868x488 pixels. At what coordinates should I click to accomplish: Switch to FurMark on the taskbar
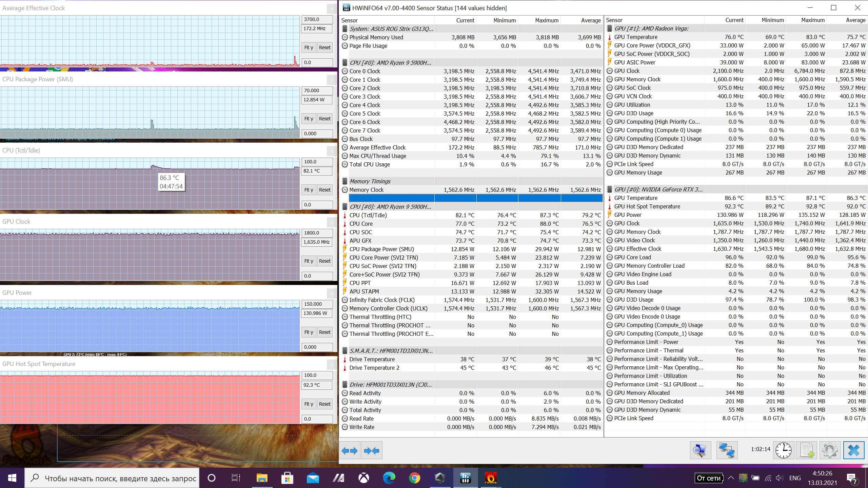491,478
